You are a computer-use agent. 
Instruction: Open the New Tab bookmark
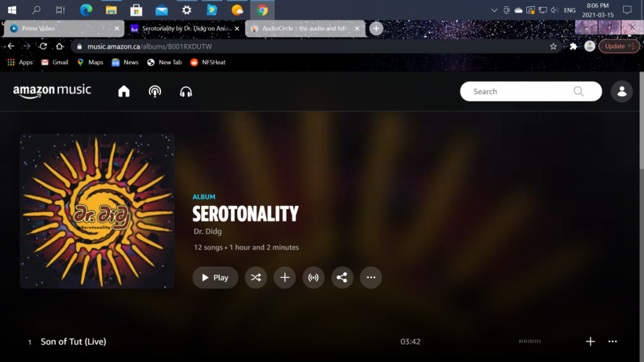(164, 62)
